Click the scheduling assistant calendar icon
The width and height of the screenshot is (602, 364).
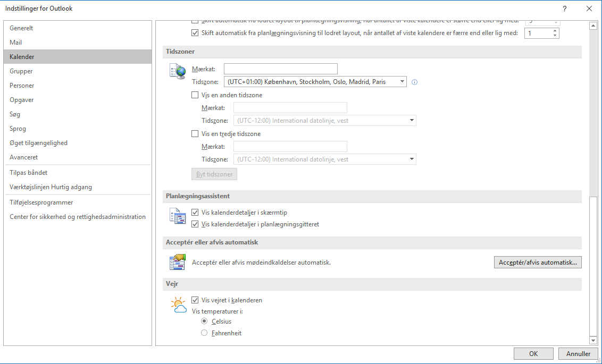pos(178,216)
